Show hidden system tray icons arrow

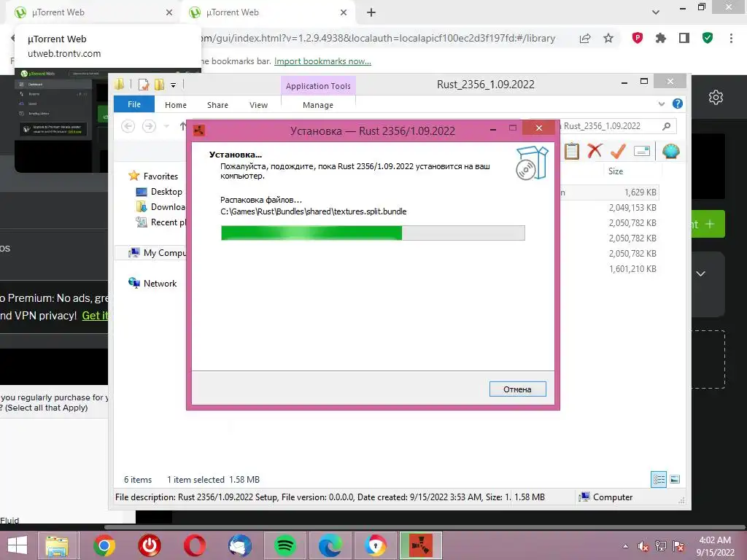[x=625, y=546]
